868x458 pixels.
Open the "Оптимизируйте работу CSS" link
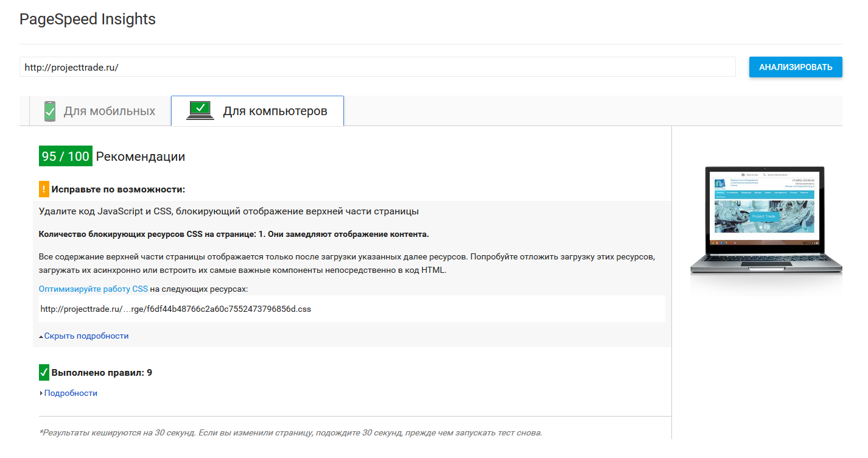pyautogui.click(x=93, y=289)
